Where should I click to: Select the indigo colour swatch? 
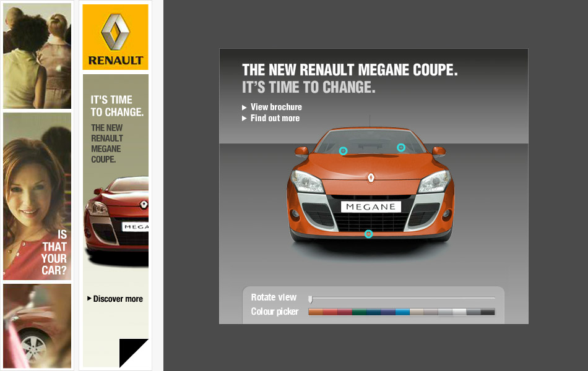[387, 312]
